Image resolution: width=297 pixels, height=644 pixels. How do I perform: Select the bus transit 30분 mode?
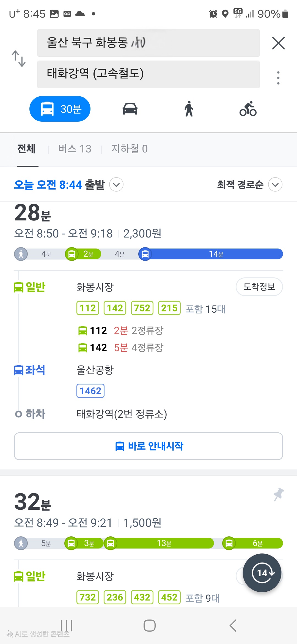coord(60,109)
